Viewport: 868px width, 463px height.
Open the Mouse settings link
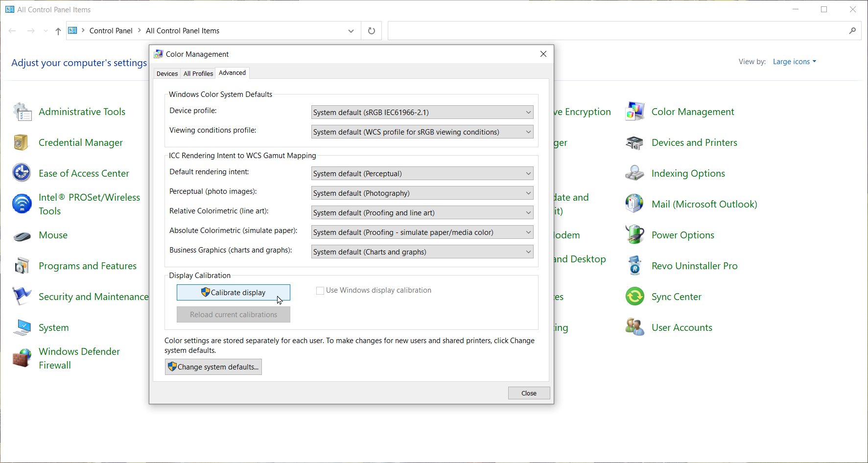(x=53, y=235)
